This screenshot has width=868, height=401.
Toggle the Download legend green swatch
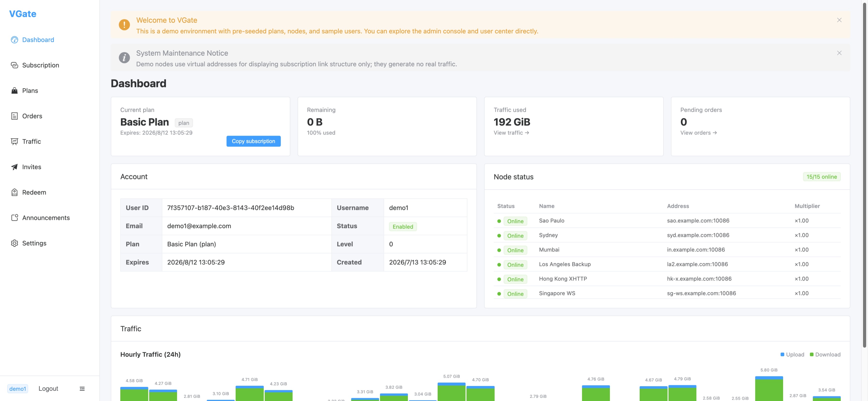(x=811, y=355)
